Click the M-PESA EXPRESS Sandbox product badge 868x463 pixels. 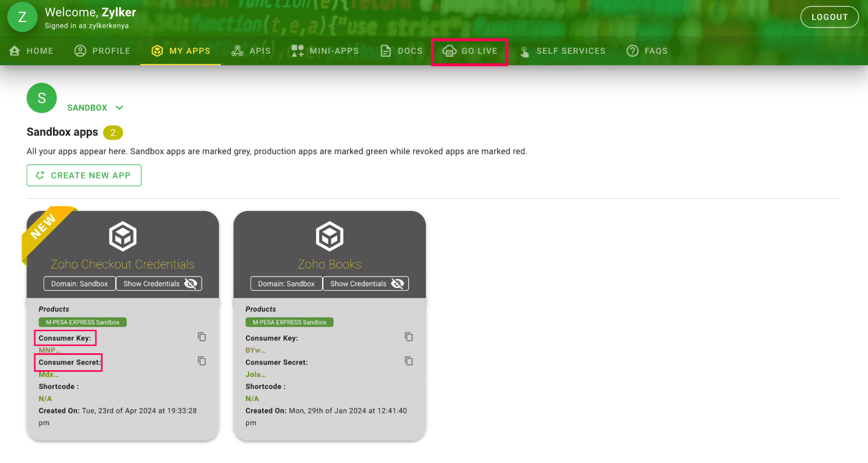[x=82, y=322]
